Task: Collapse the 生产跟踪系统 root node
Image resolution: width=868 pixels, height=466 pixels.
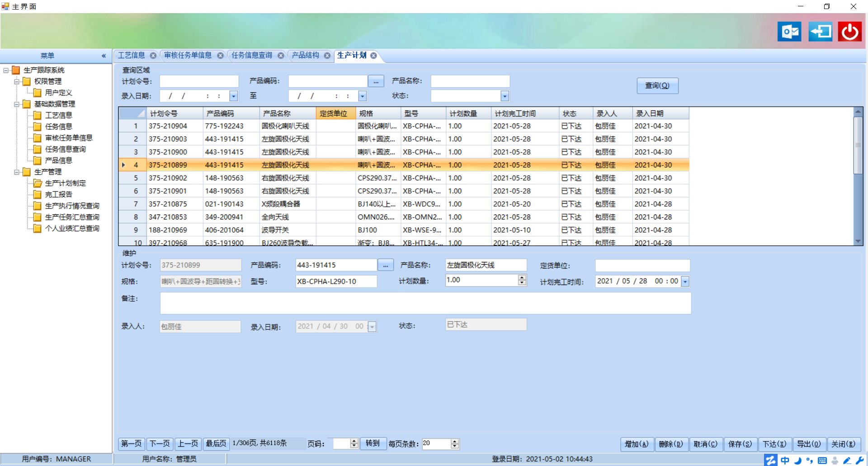Action: [6, 70]
